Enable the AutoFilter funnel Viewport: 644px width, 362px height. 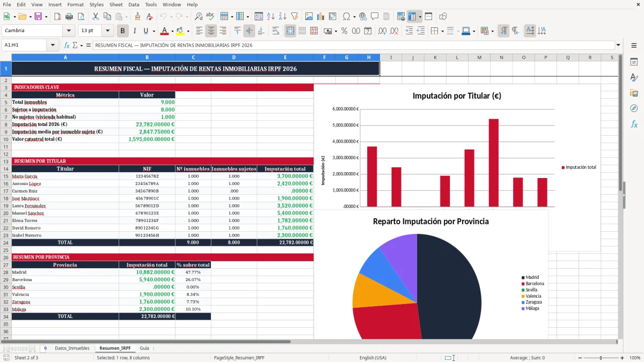click(x=295, y=17)
